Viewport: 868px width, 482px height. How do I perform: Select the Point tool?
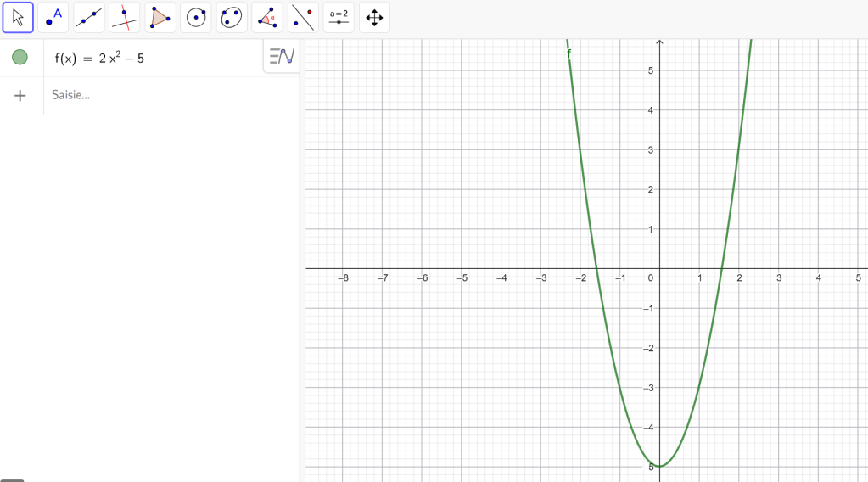[x=53, y=17]
